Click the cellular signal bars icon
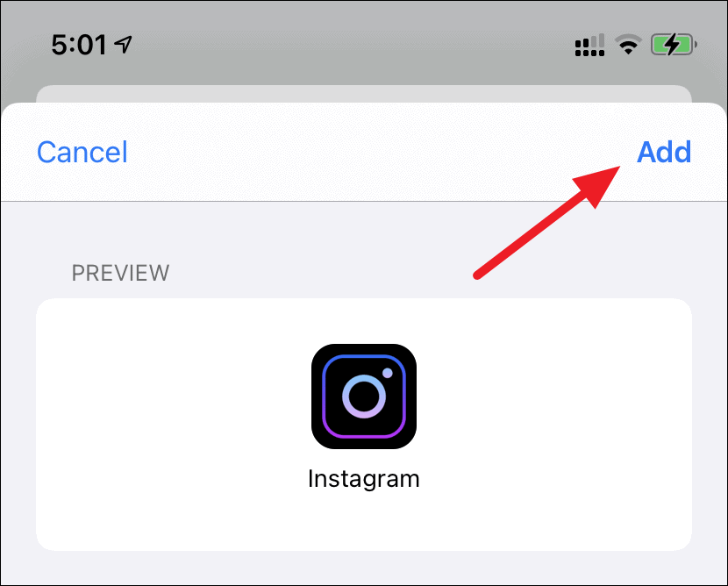The image size is (728, 586). (589, 45)
